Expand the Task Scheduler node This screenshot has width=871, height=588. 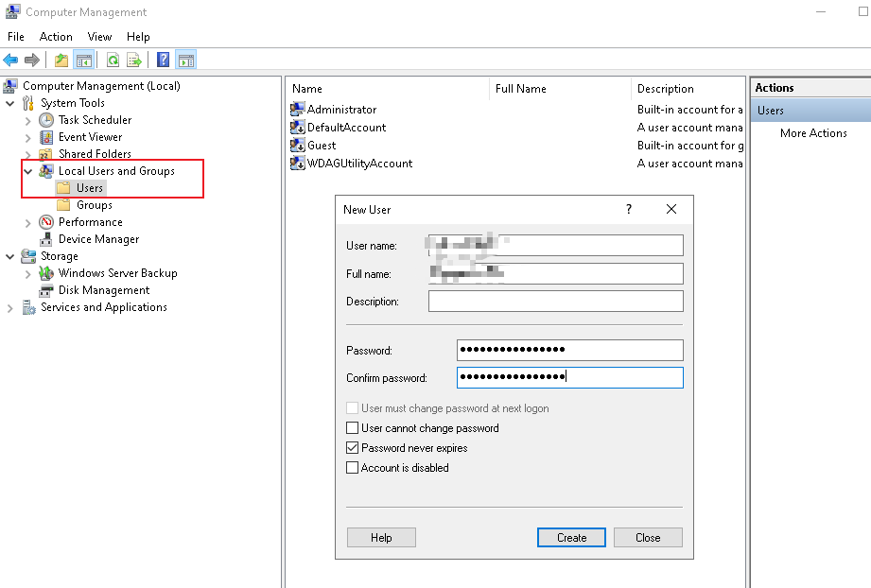pos(28,120)
